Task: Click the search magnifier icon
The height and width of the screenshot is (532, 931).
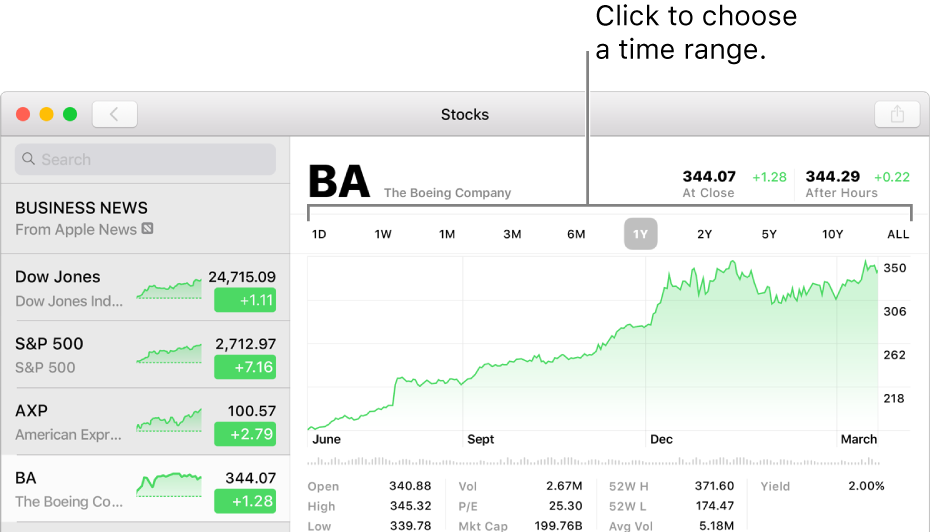Action: pyautogui.click(x=30, y=159)
